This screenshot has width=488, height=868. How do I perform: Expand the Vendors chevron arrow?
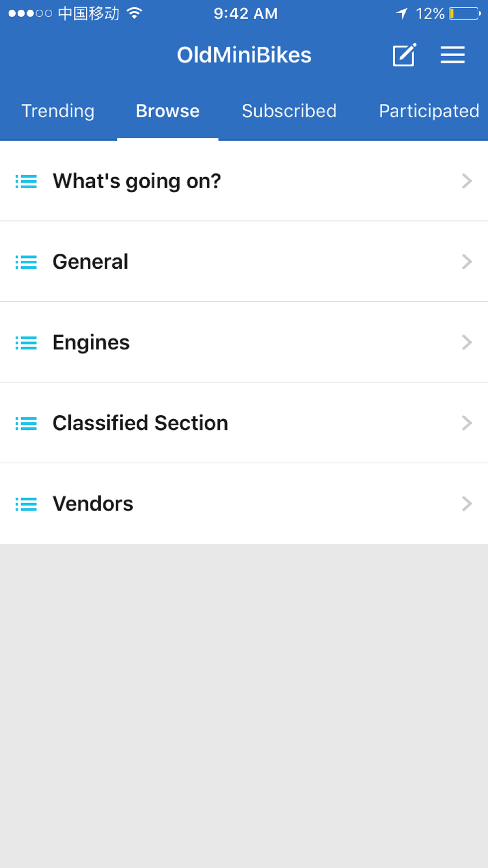coord(466,504)
